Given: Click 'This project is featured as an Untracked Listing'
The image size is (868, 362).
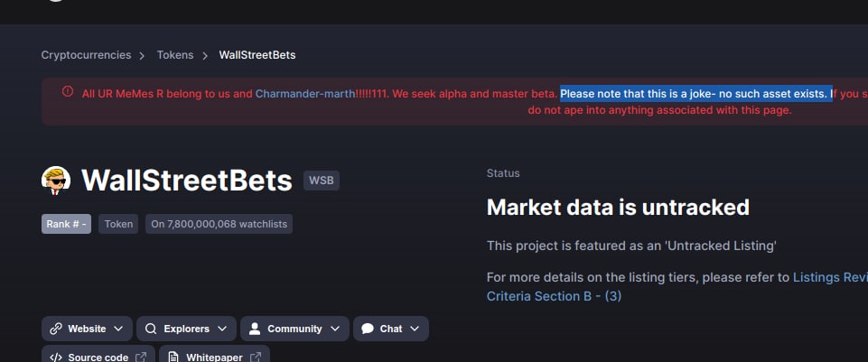Looking at the screenshot, I should [631, 246].
